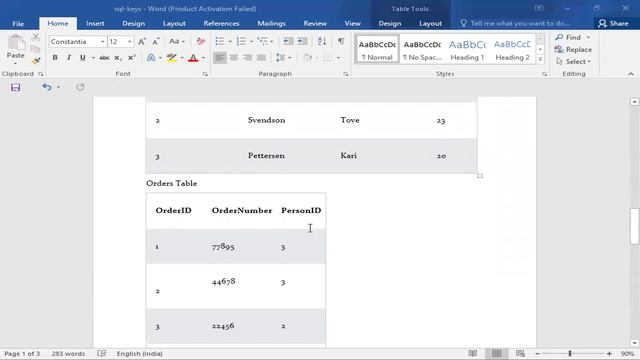Click Replace in Editing group

(x=573, y=49)
